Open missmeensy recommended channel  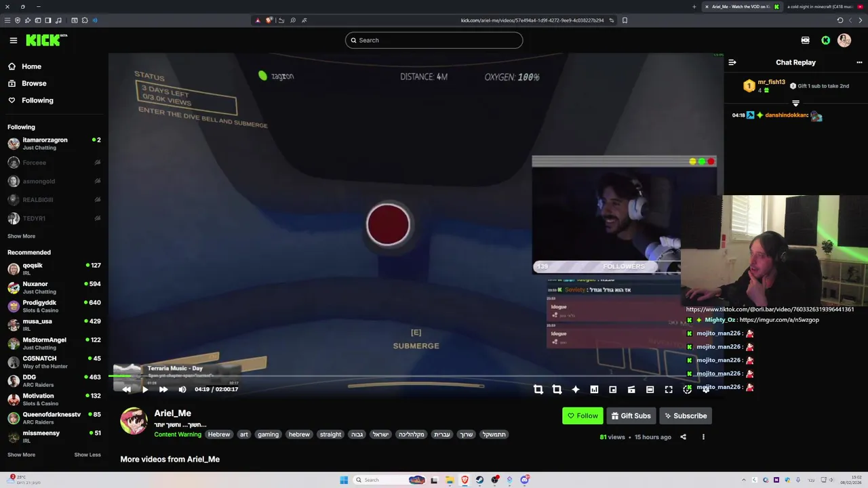(x=54, y=436)
